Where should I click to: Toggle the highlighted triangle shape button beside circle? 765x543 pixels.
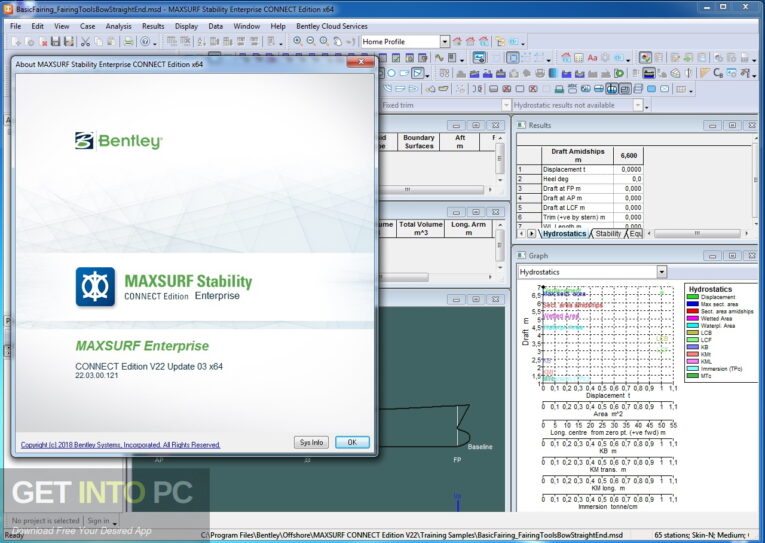[418, 74]
